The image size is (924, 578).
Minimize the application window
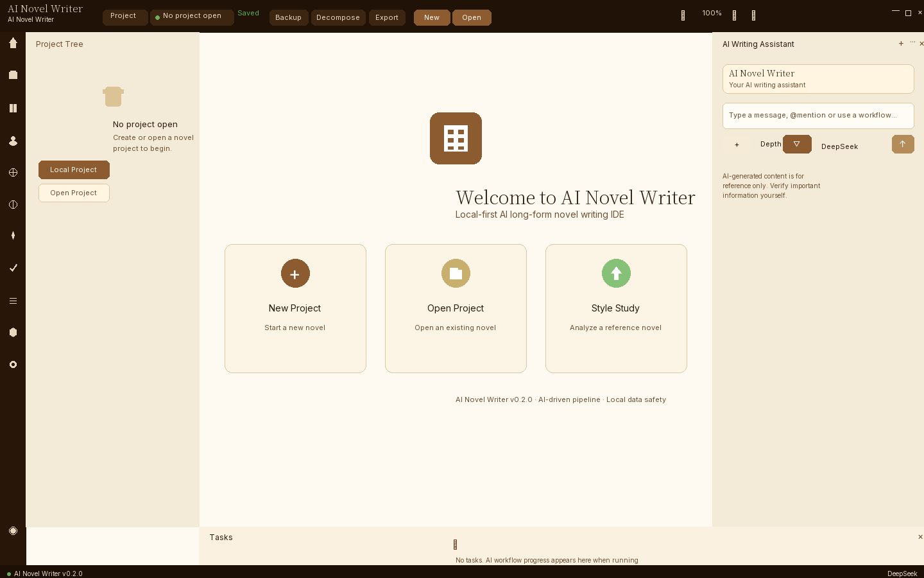(x=896, y=12)
